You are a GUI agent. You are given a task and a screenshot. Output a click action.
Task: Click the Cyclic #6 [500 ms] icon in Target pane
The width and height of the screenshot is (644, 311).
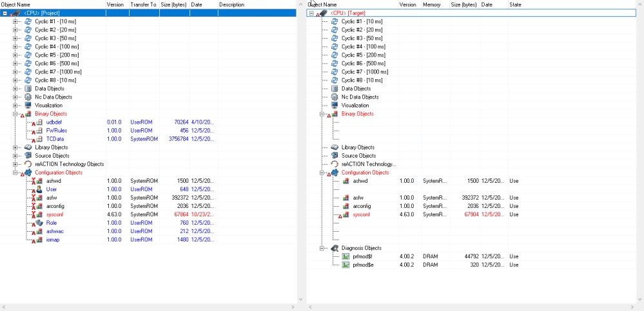point(335,63)
